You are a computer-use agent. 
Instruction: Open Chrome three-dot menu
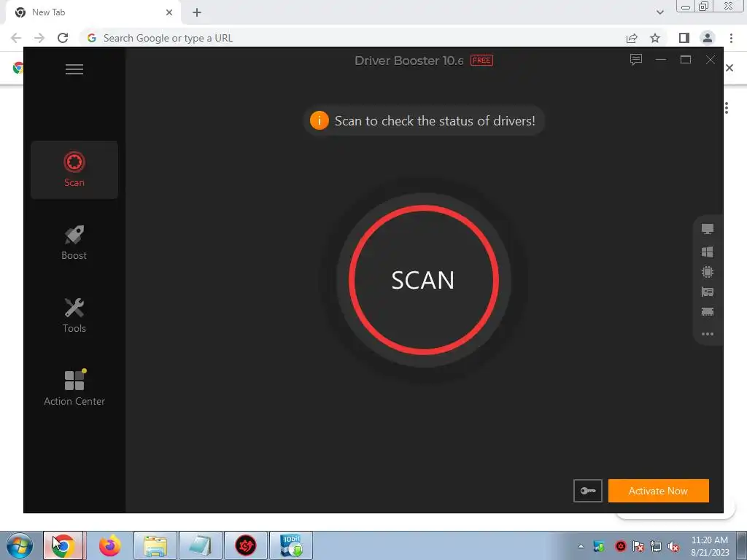pyautogui.click(x=731, y=38)
